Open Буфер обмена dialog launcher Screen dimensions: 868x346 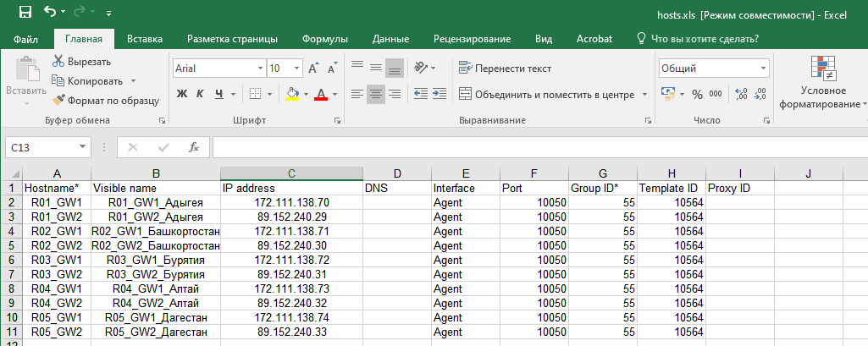pyautogui.click(x=162, y=120)
